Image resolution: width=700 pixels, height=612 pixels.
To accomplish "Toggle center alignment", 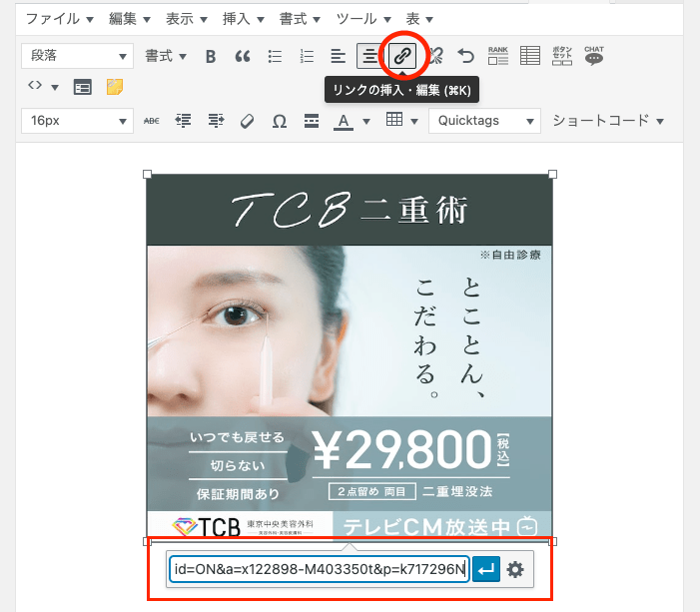I will (369, 56).
